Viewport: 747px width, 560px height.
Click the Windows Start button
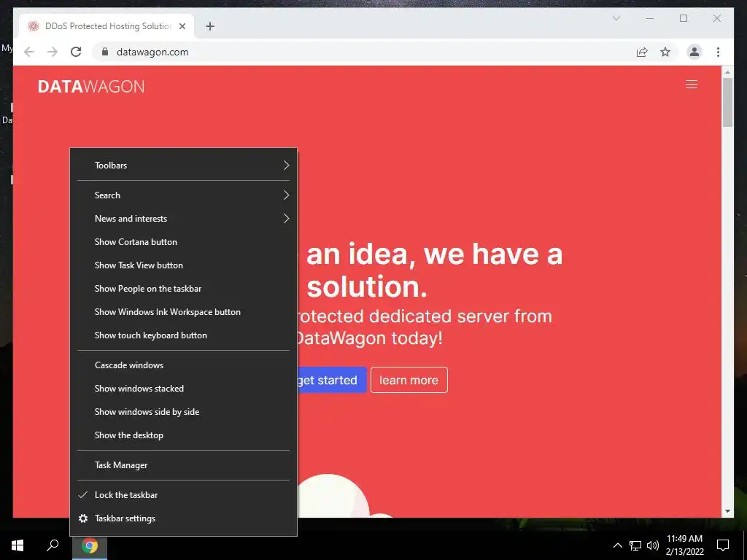click(18, 545)
